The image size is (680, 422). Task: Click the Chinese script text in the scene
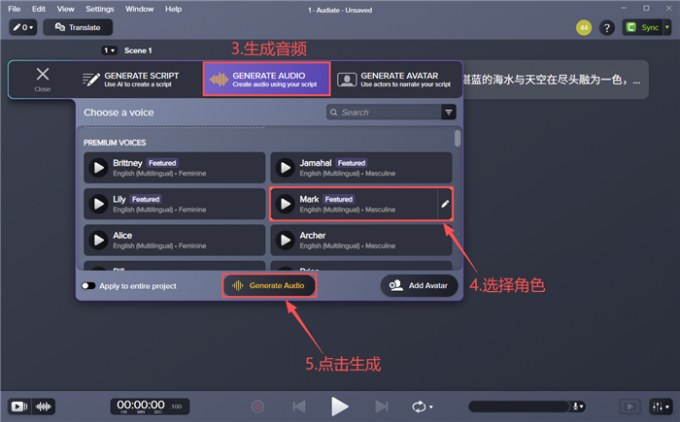[x=551, y=80]
